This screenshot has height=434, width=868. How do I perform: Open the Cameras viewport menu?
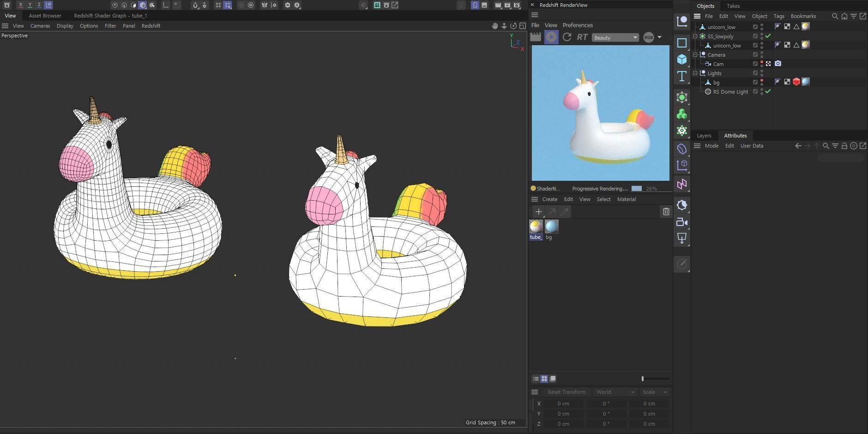[40, 26]
